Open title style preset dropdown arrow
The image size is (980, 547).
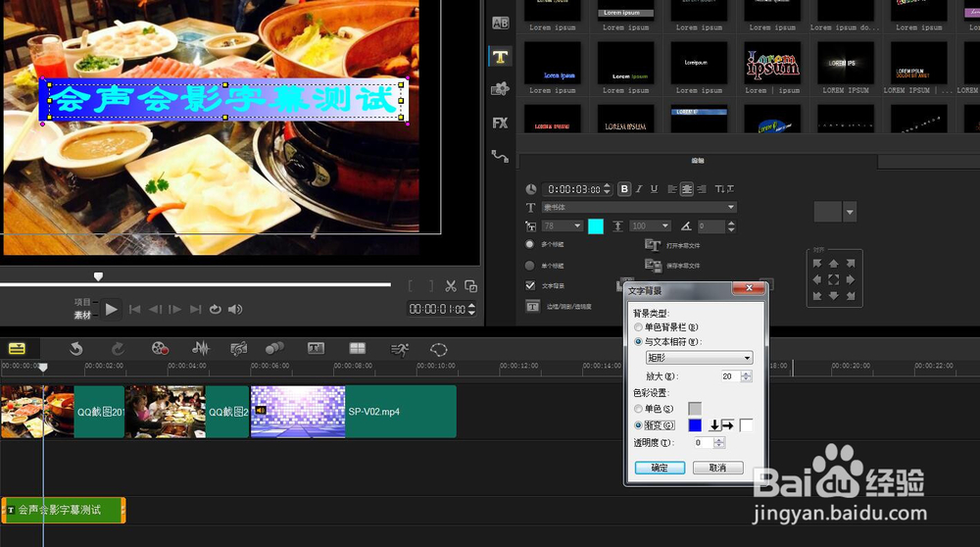850,212
